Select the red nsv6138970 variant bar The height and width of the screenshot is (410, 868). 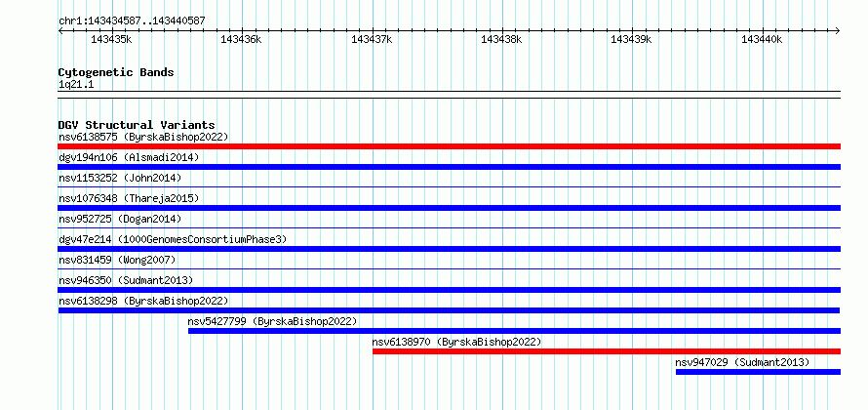coord(607,351)
